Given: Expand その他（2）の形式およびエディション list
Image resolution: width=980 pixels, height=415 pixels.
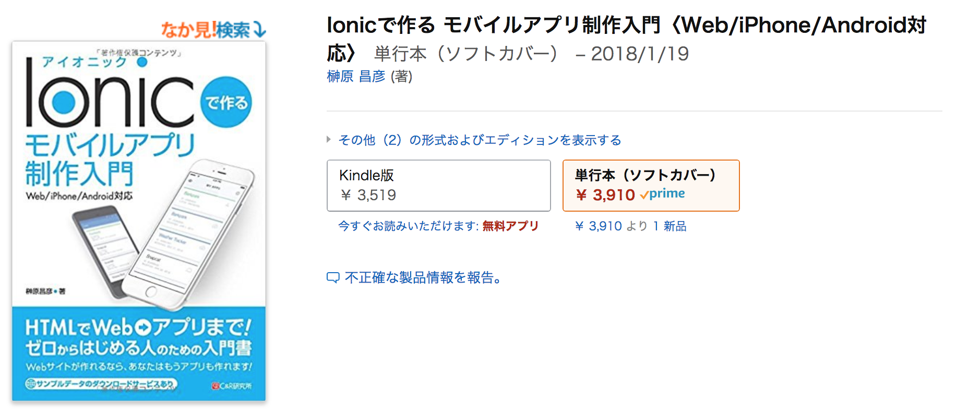Looking at the screenshot, I should tap(480, 140).
